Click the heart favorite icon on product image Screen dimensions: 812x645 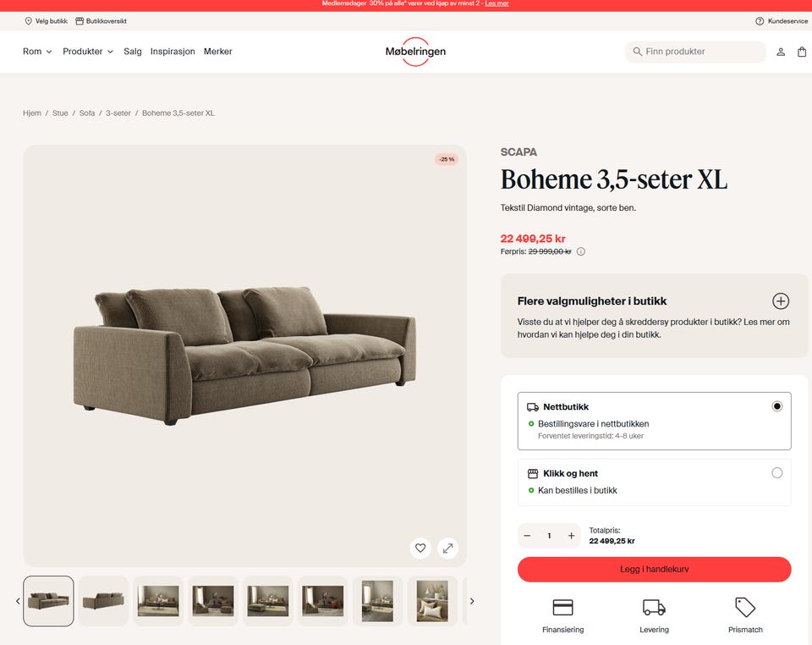coord(420,548)
